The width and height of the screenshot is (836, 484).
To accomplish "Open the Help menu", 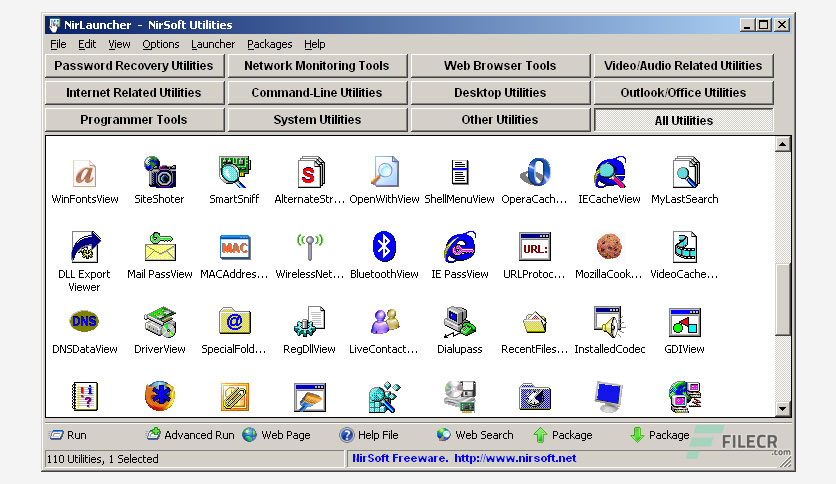I will [x=315, y=44].
